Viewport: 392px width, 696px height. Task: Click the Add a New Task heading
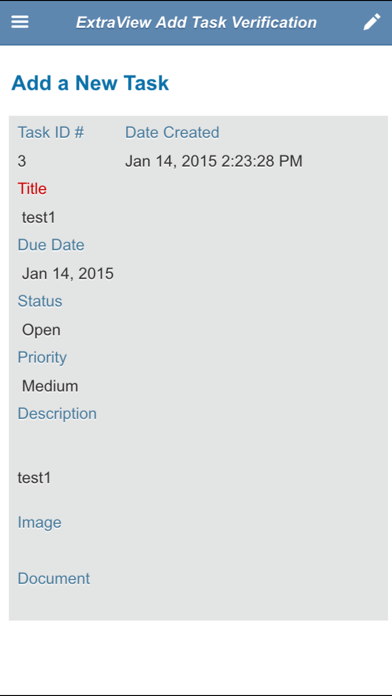(90, 83)
